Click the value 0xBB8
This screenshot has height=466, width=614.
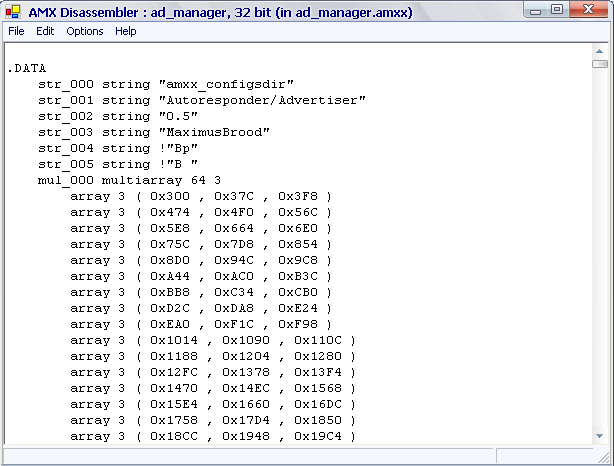click(170, 293)
